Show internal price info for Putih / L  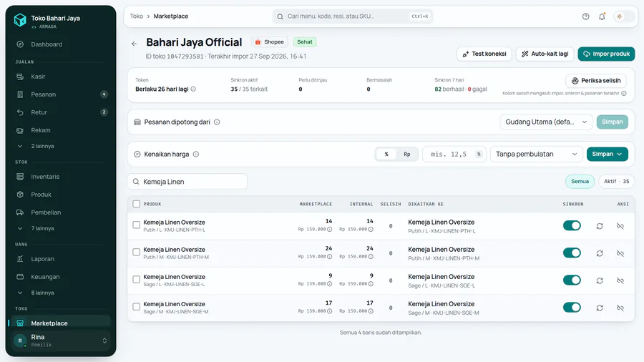[x=371, y=230]
